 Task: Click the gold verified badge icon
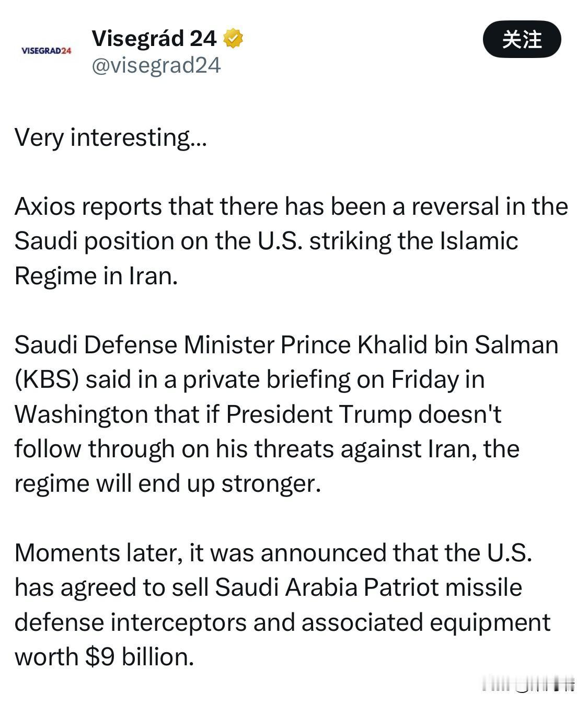tap(233, 39)
